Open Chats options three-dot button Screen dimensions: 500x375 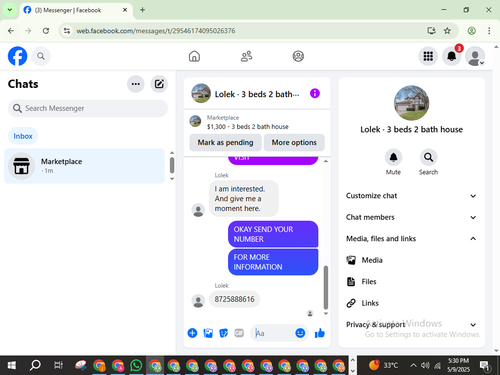pos(136,84)
